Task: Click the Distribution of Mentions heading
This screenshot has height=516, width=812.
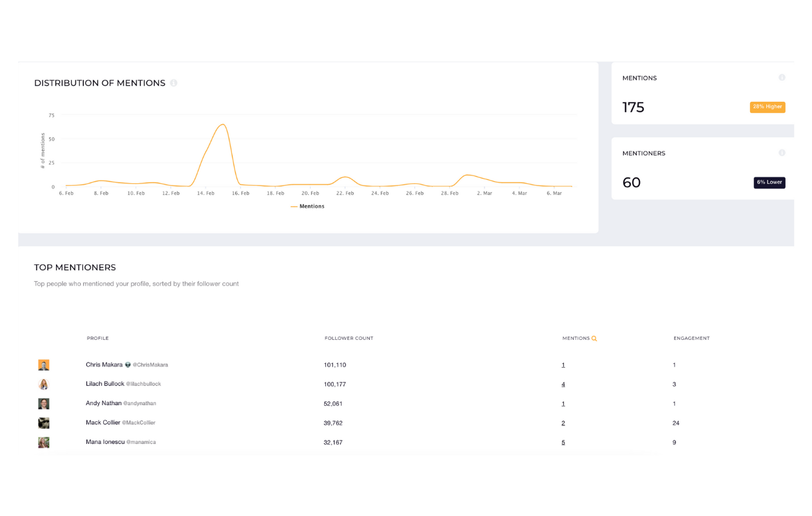Action: click(x=100, y=83)
